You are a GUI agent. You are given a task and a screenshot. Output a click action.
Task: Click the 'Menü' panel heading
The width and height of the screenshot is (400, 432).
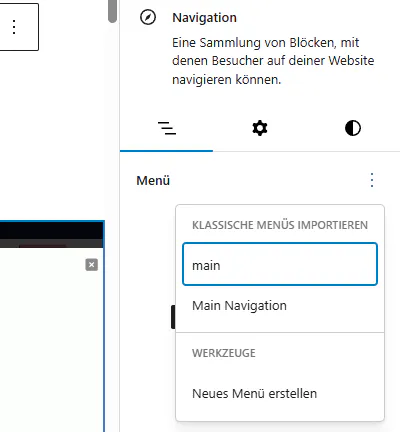(x=153, y=180)
